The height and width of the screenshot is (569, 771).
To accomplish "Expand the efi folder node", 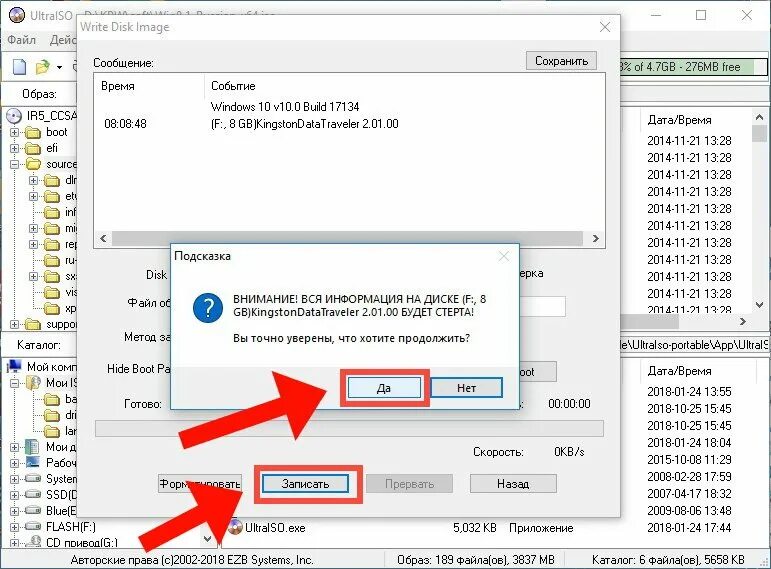I will pyautogui.click(x=14, y=149).
